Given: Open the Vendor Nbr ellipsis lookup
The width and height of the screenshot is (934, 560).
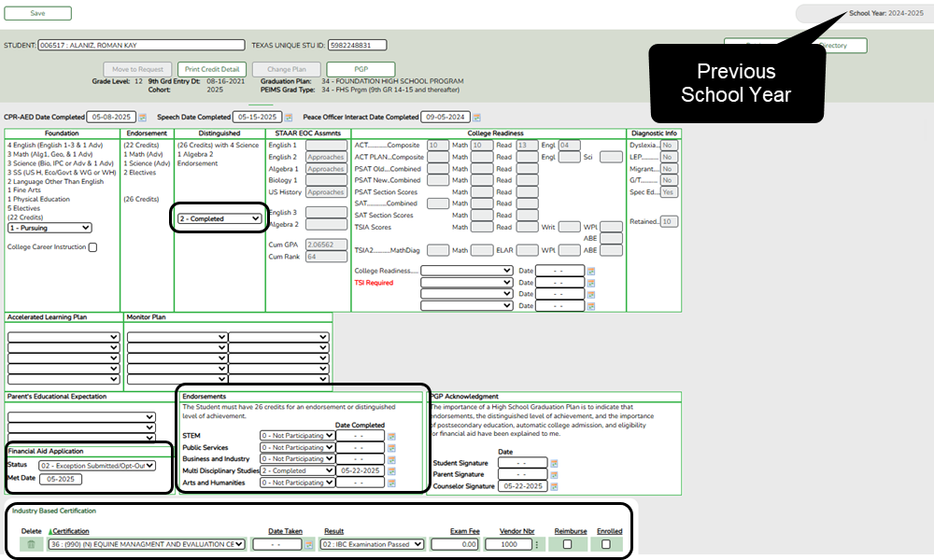Looking at the screenshot, I should click(536, 543).
